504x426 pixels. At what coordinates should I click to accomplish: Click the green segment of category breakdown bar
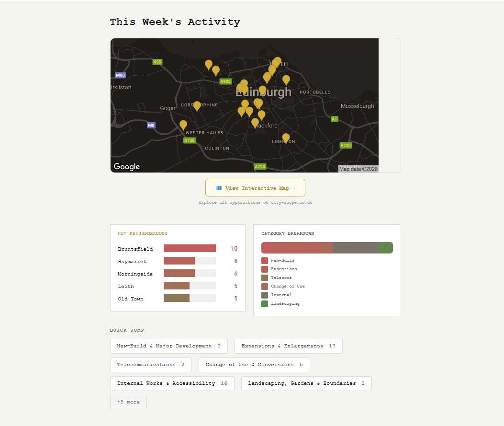(385, 248)
